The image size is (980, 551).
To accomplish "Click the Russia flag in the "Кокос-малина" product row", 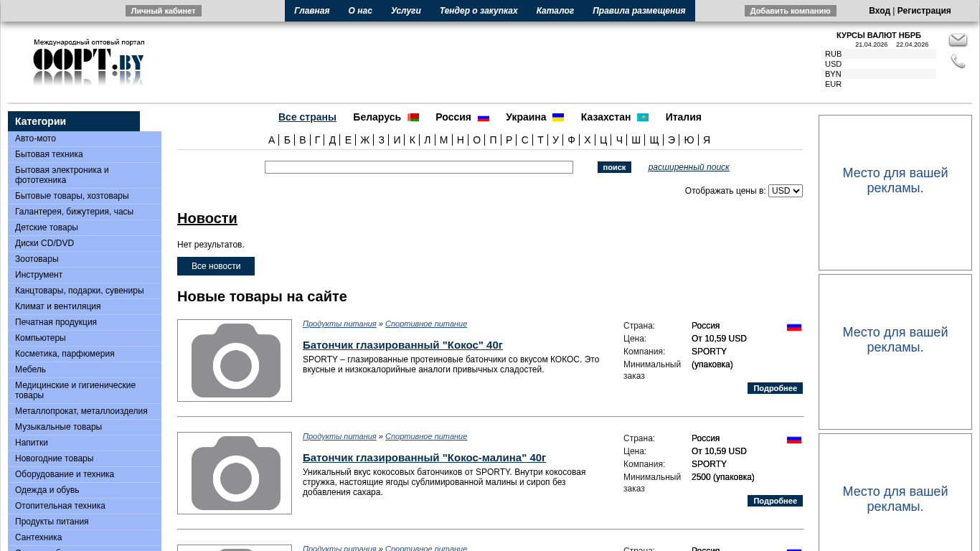I will (x=794, y=439).
